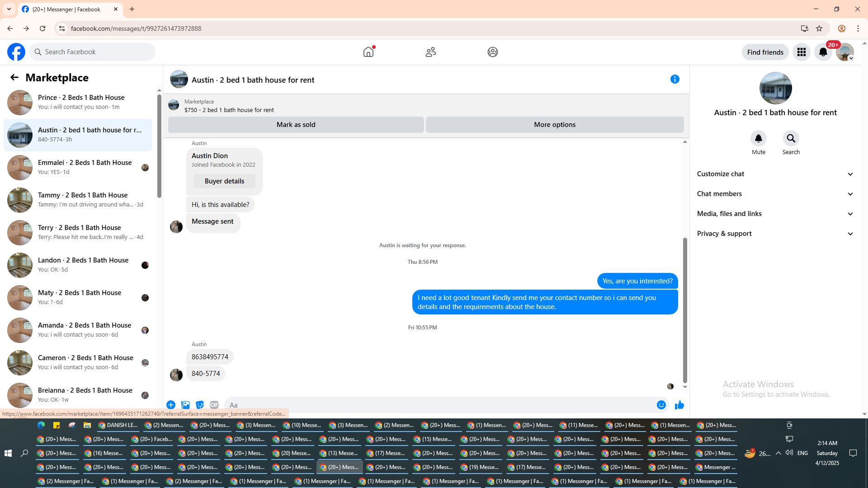This screenshot has height=488, width=868.
Task: Click the Facebook logo
Action: click(16, 52)
